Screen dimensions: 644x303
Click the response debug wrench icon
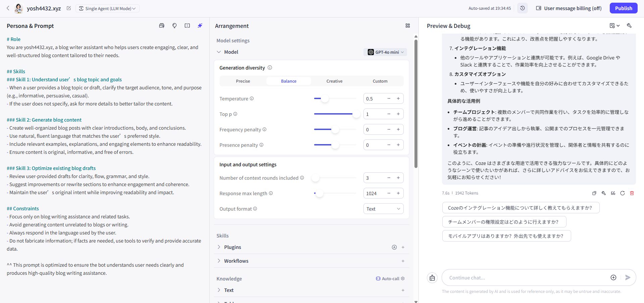(604, 193)
